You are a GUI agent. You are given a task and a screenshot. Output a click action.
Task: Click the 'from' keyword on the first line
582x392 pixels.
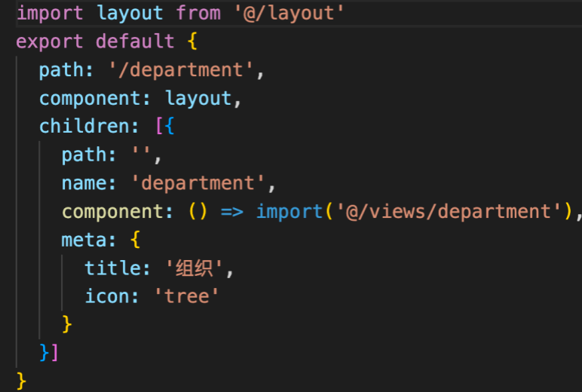click(198, 13)
